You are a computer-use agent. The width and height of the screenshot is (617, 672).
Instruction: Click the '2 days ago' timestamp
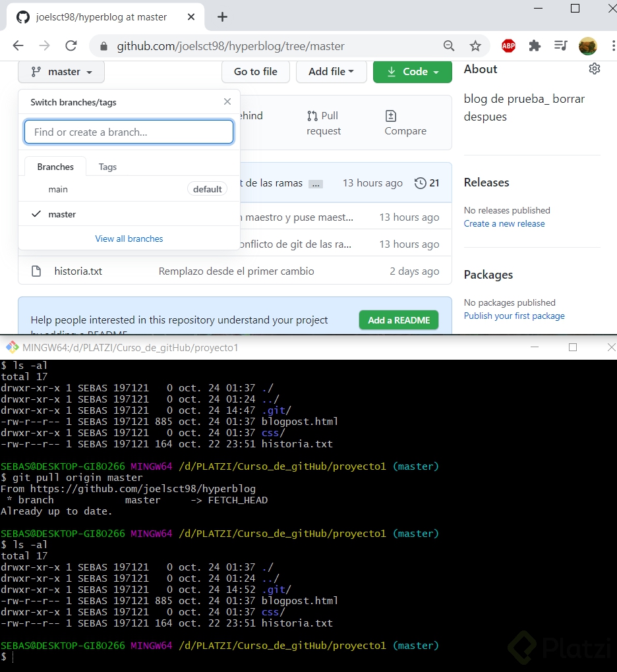pyautogui.click(x=414, y=271)
